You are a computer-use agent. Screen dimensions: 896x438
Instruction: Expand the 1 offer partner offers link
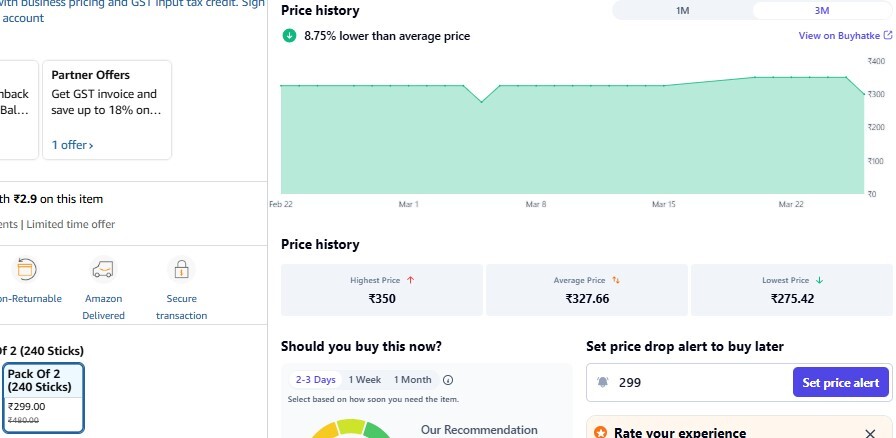(73, 145)
